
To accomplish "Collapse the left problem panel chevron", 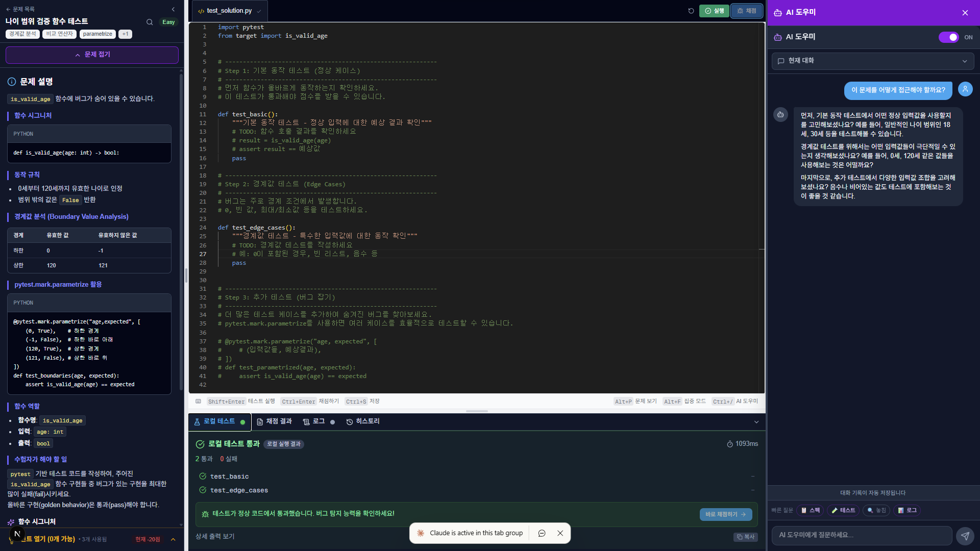I will coord(173,9).
